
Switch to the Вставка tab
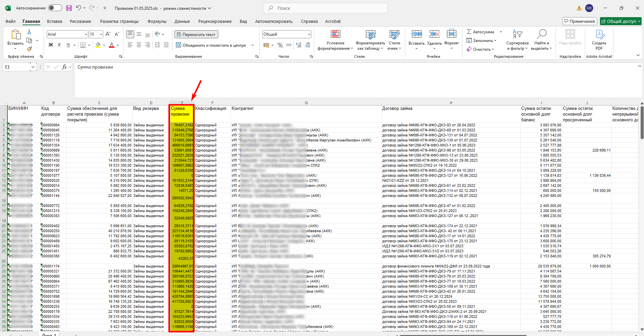[x=54, y=21]
